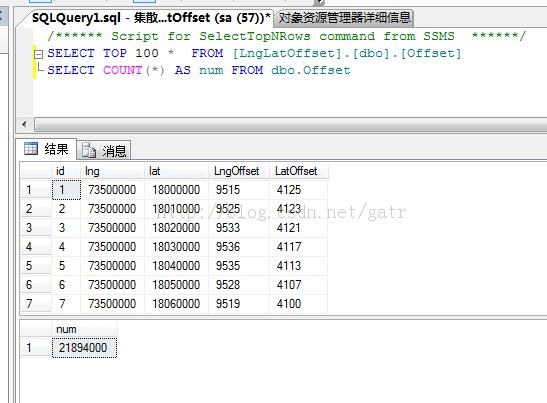The height and width of the screenshot is (403, 547).
Task: Click the messages document icon on 消息 tab
Action: coord(89,150)
